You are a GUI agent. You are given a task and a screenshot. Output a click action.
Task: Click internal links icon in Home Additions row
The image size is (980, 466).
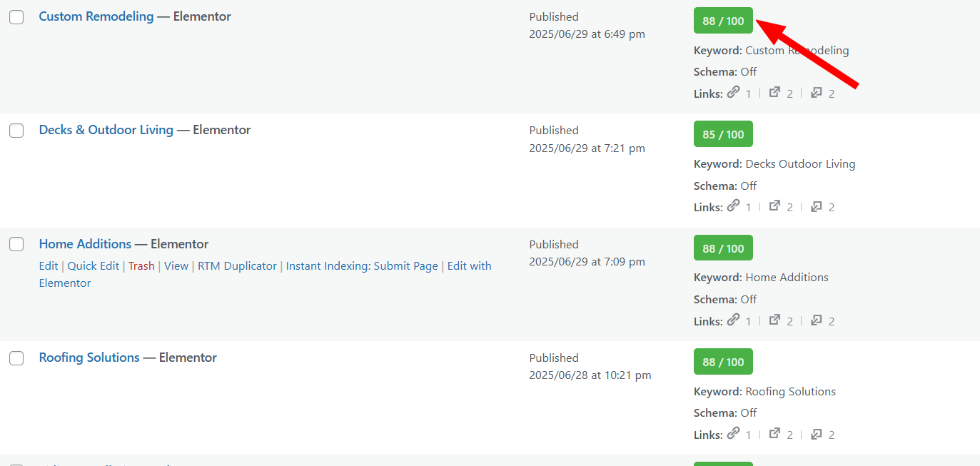[x=733, y=320]
